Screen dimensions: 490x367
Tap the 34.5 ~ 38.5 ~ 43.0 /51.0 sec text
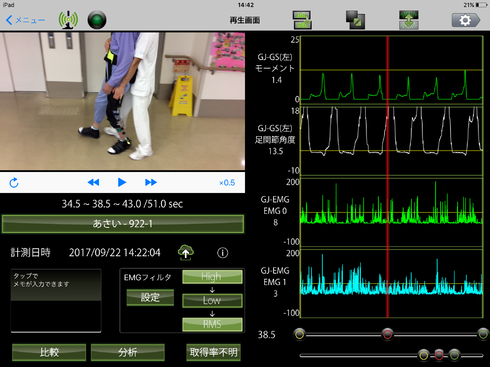pyautogui.click(x=122, y=204)
